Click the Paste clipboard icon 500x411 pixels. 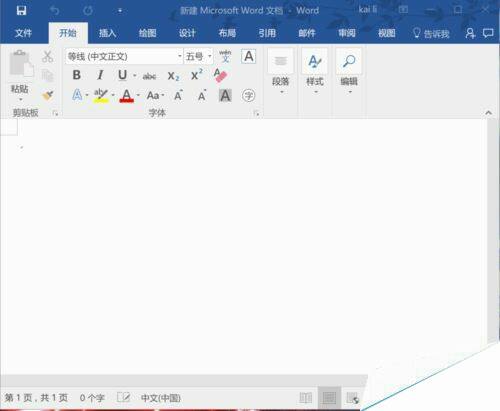(21, 63)
